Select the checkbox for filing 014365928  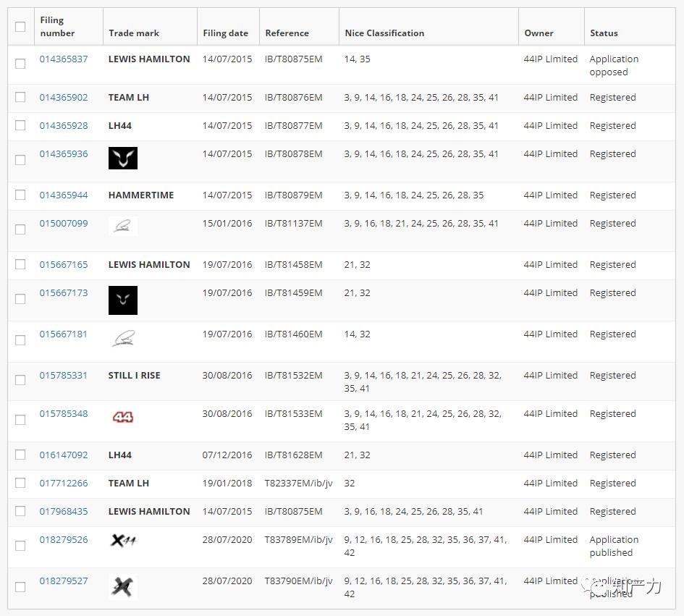(x=20, y=125)
